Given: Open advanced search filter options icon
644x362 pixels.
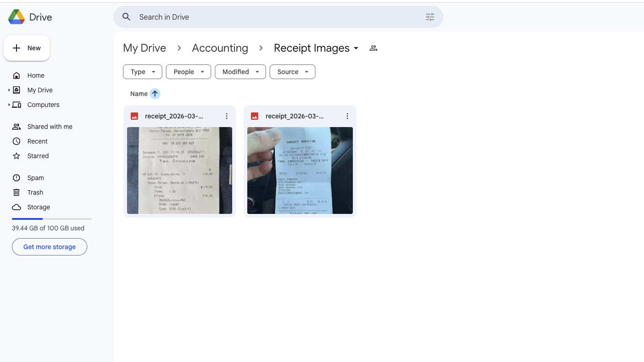Looking at the screenshot, I should point(430,17).
